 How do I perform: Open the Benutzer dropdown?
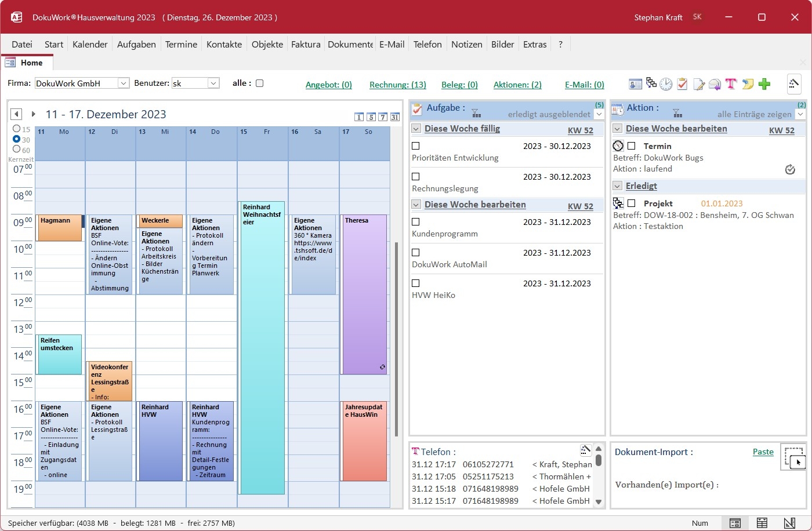tap(213, 83)
